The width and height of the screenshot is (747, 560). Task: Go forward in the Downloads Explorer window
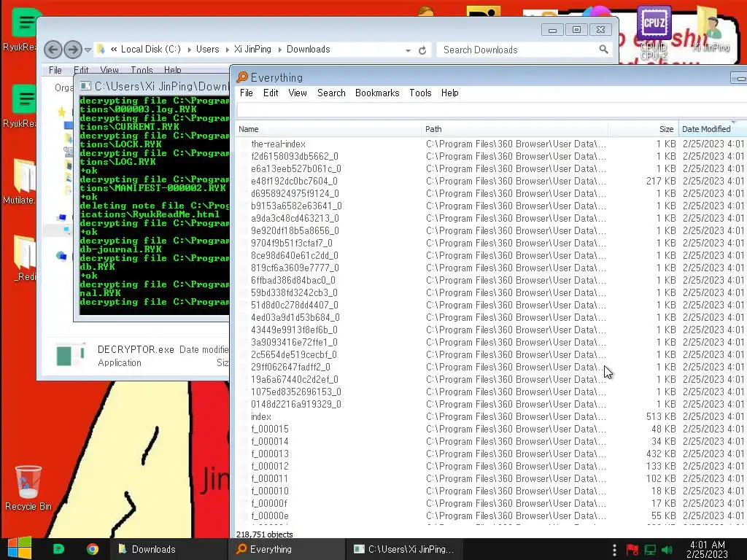[x=72, y=49]
